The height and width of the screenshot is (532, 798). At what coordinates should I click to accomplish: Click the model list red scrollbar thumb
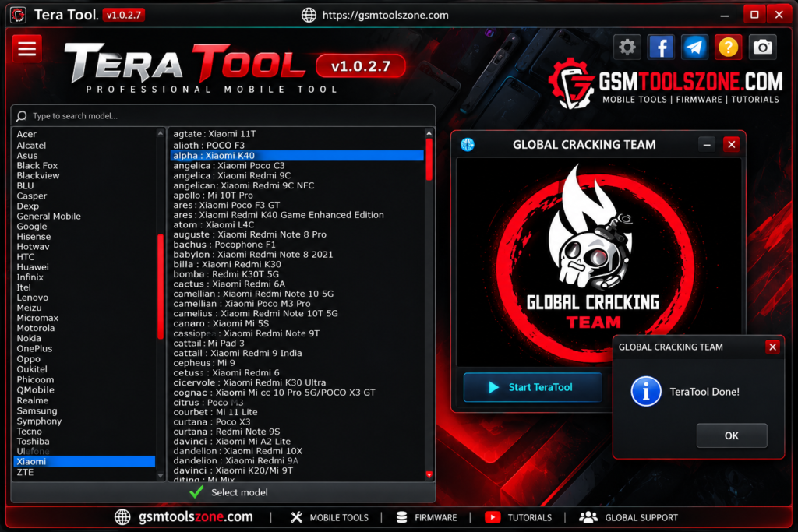point(429,159)
